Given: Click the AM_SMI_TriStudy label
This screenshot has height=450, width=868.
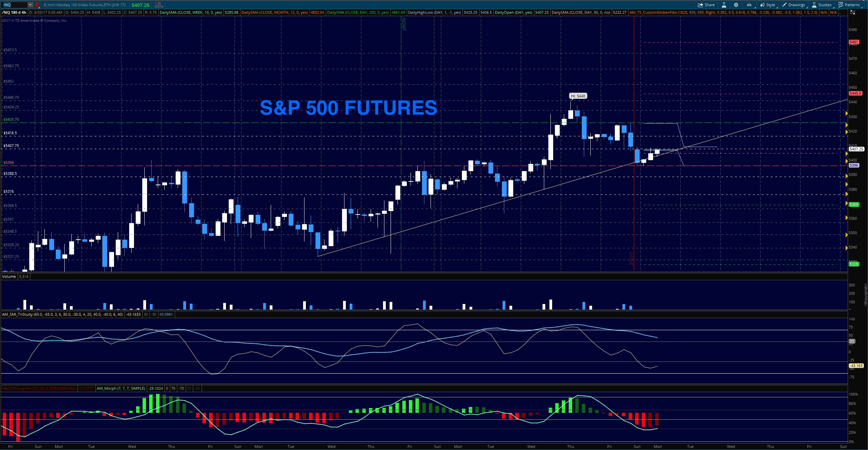Looking at the screenshot, I should (x=62, y=314).
